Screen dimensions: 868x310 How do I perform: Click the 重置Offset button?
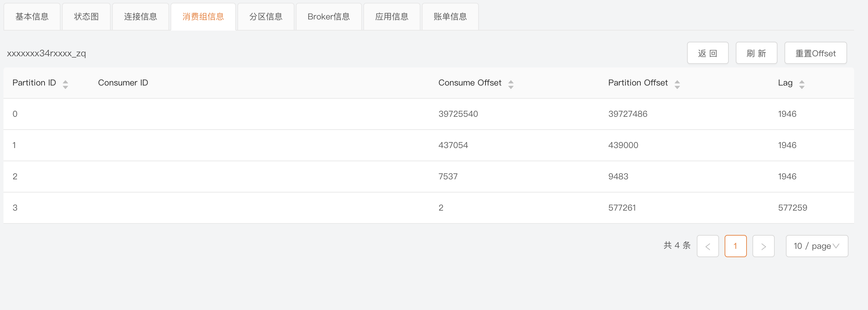(x=815, y=53)
